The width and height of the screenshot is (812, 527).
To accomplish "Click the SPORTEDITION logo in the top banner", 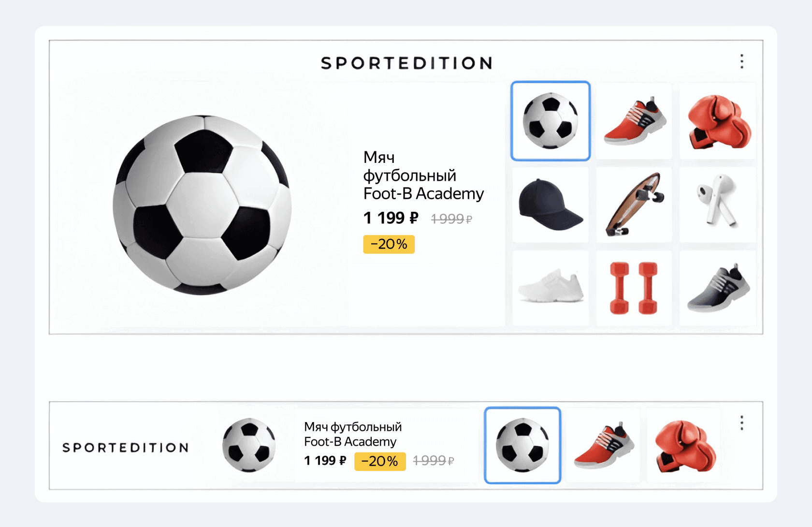I will point(406,63).
